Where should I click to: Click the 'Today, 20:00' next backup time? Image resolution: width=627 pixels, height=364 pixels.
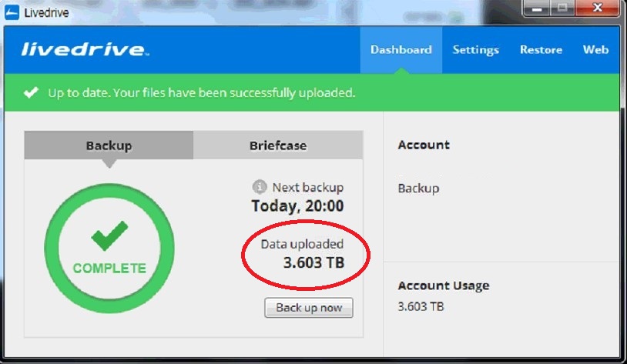click(297, 206)
